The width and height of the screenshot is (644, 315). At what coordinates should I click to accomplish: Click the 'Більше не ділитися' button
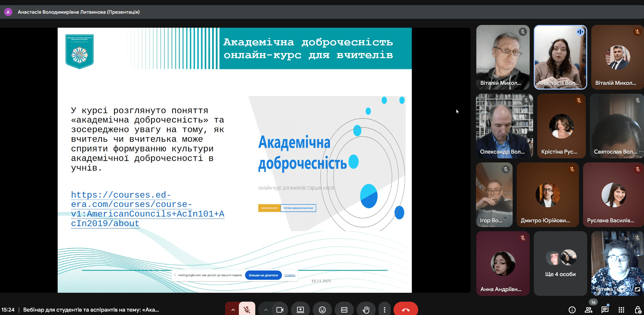263,275
